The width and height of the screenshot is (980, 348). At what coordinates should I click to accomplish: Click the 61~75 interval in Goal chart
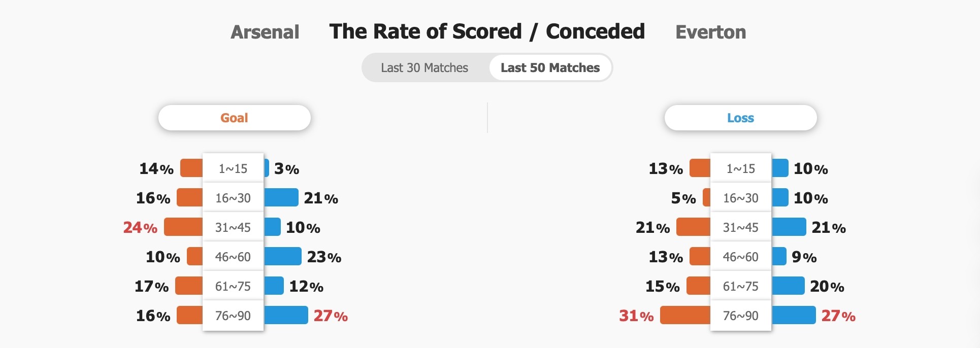pos(233,286)
